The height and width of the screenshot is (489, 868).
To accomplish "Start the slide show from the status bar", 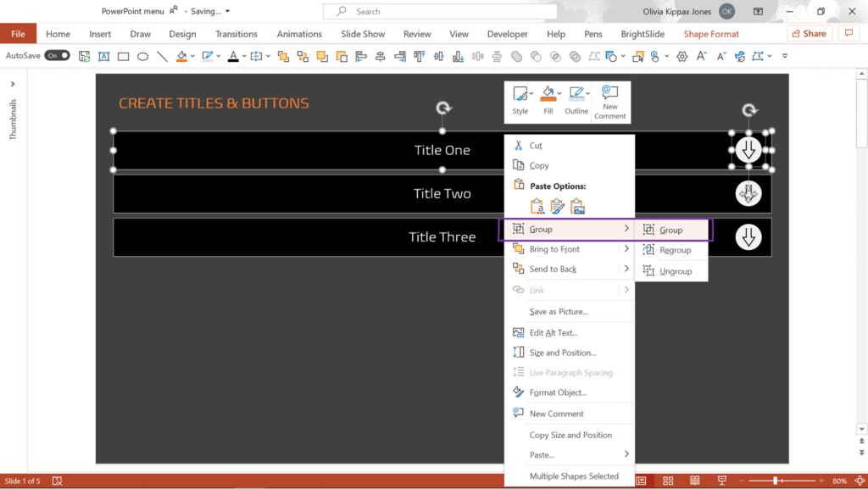I will coord(722,481).
